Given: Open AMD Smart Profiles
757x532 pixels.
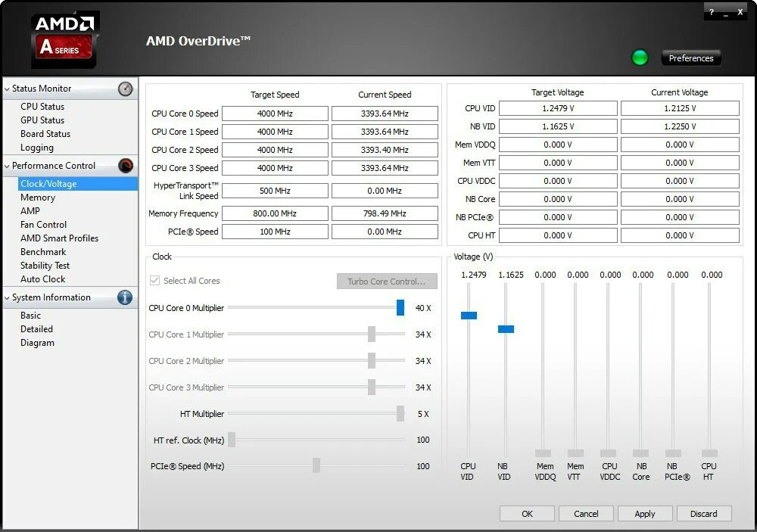Looking at the screenshot, I should [59, 238].
